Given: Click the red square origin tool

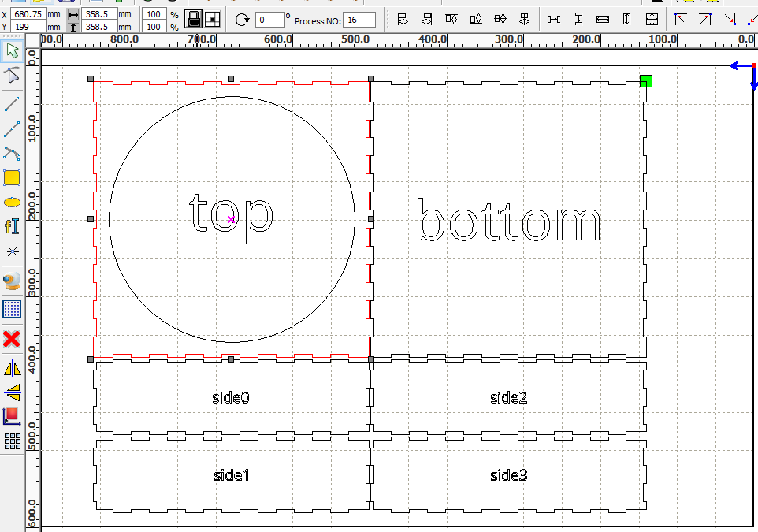Looking at the screenshot, I should point(12,416).
